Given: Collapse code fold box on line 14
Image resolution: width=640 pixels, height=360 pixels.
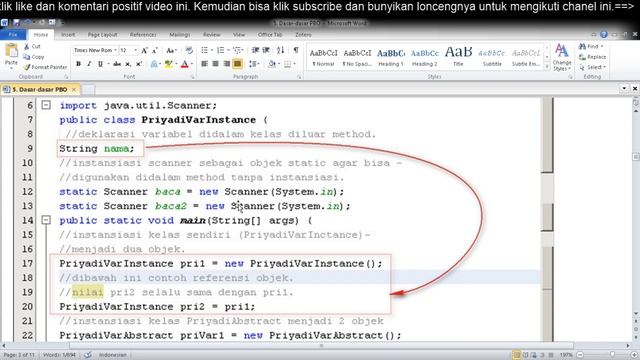Looking at the screenshot, I should pos(46,220).
